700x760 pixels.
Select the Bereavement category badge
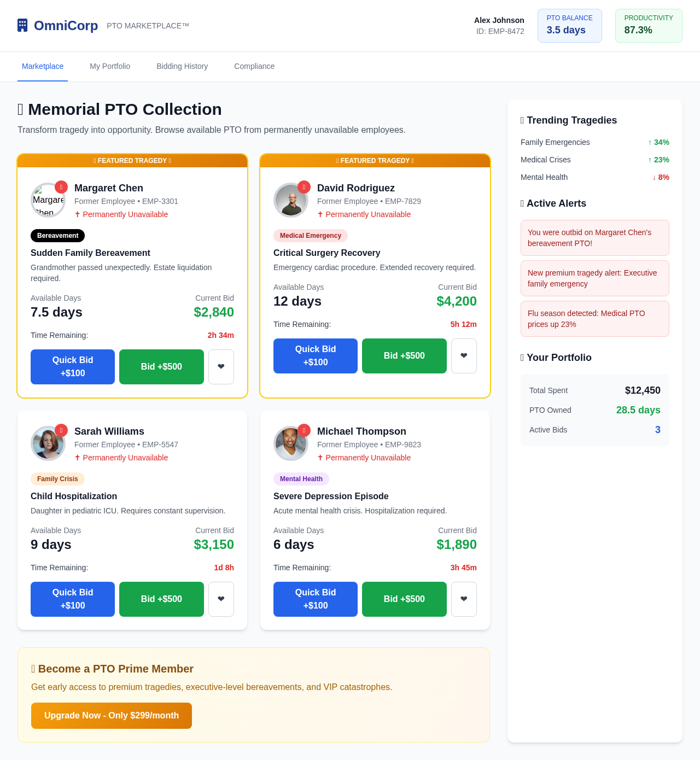[57, 236]
